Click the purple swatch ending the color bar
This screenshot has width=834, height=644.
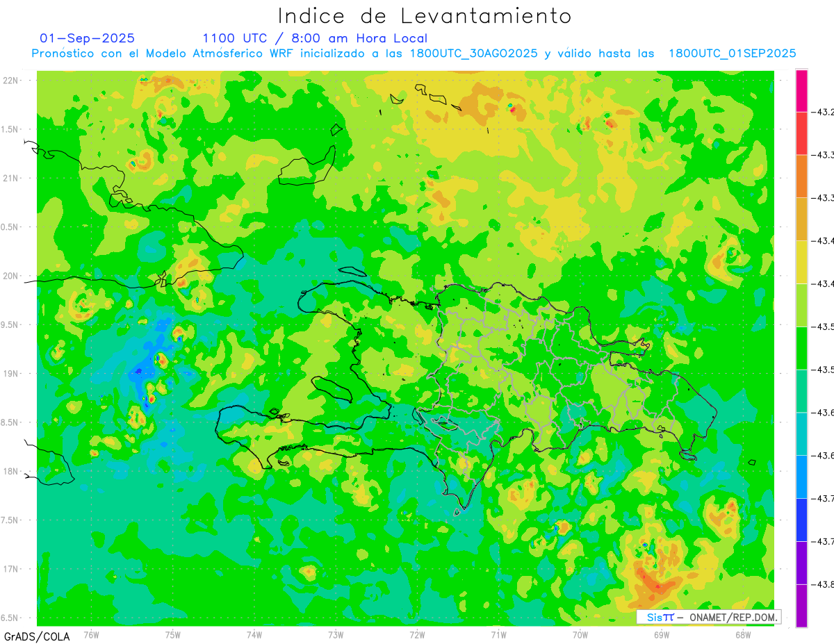click(801, 606)
